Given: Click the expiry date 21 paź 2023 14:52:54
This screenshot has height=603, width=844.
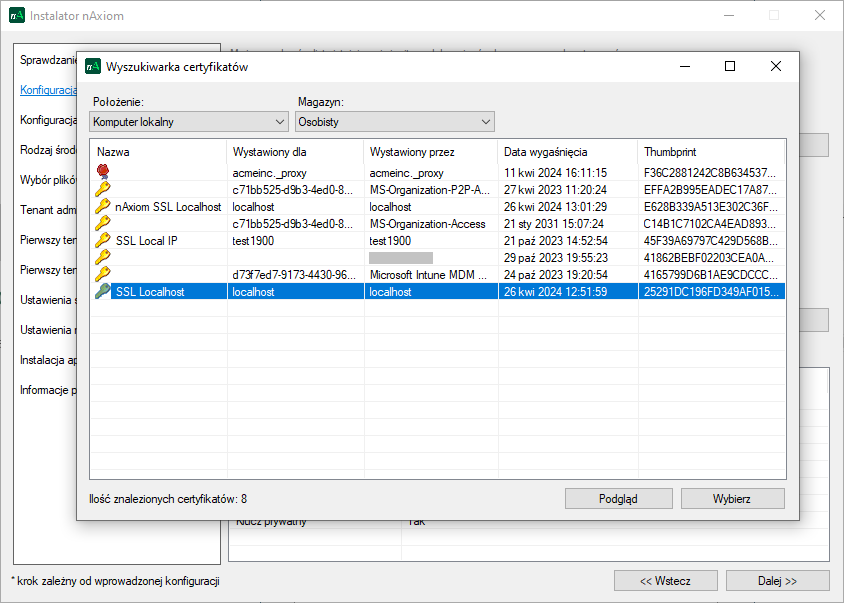Looking at the screenshot, I should [x=555, y=241].
